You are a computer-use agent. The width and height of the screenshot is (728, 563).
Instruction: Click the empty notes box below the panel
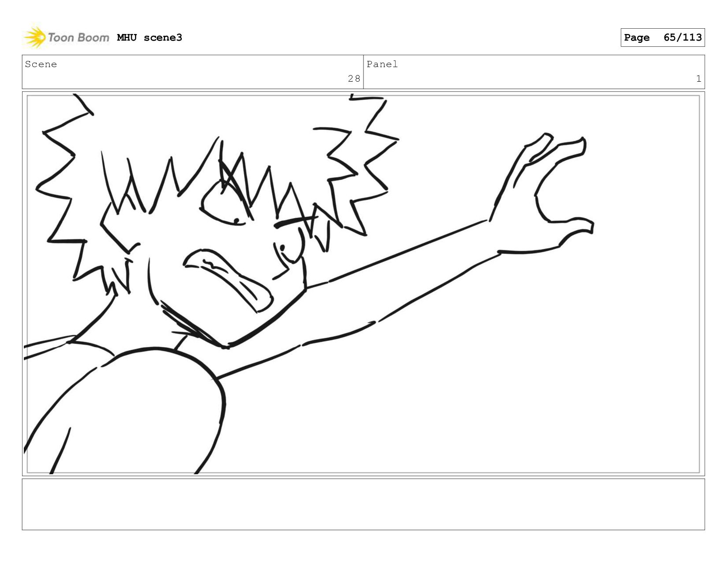pyautogui.click(x=364, y=504)
